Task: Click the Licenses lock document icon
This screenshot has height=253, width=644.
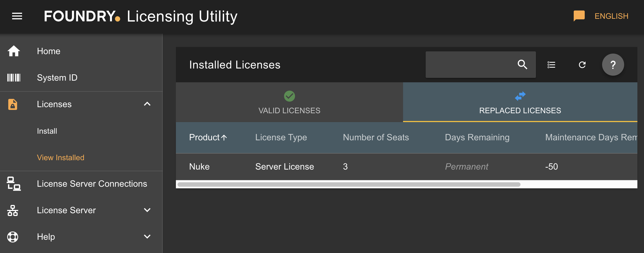Action: coord(13,104)
